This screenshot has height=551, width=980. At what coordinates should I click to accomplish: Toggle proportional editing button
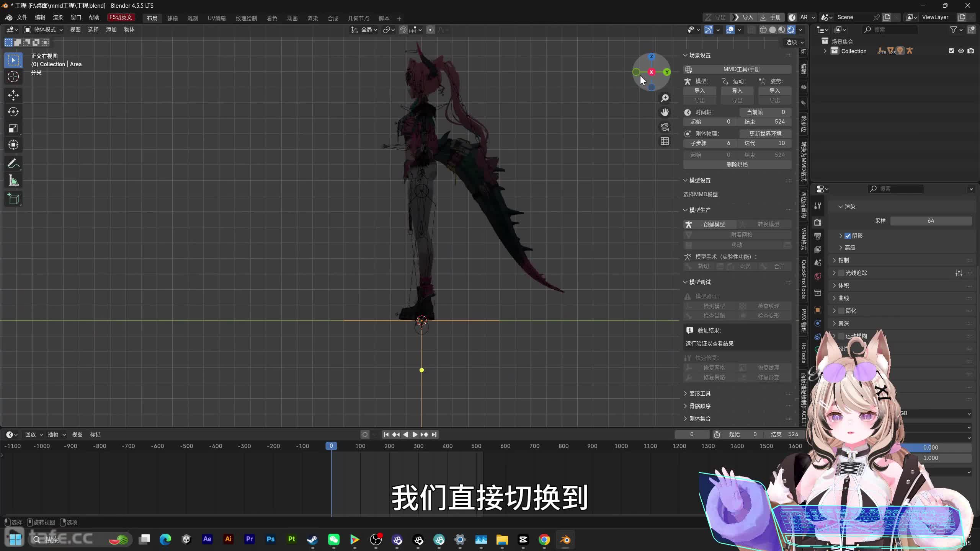point(430,30)
